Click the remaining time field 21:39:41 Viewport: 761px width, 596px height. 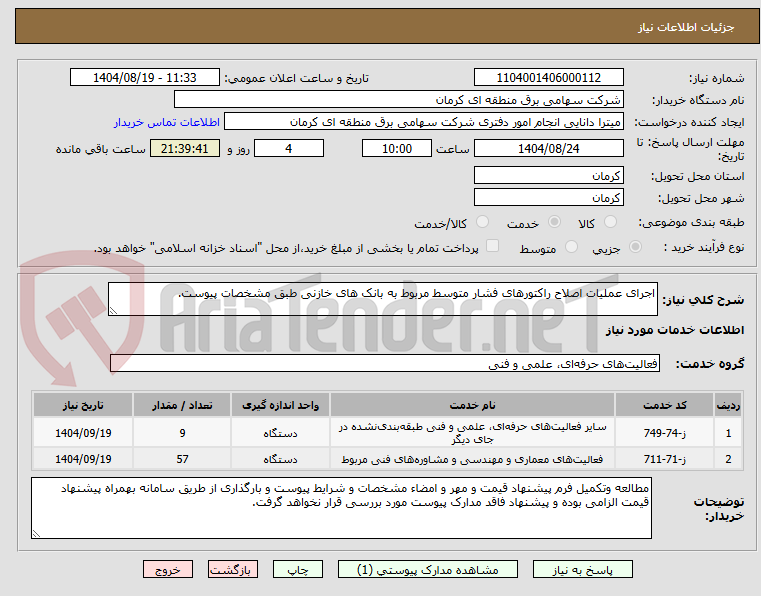point(184,148)
